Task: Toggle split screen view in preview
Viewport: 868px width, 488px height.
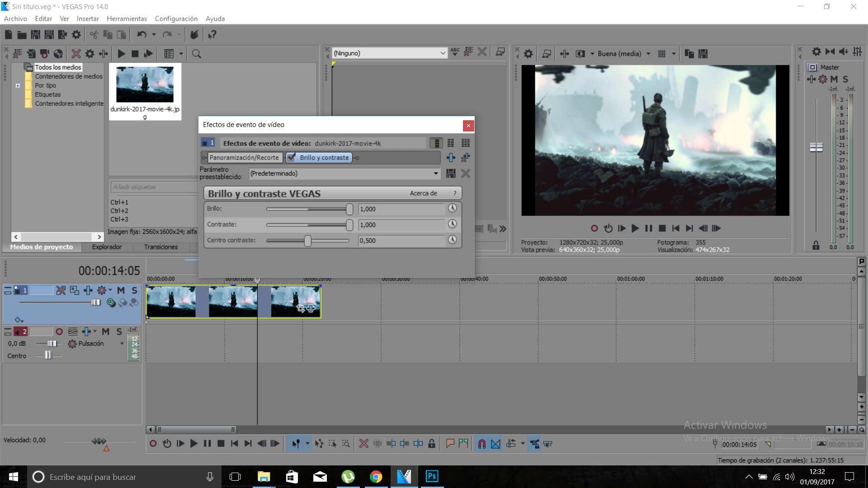Action: click(x=580, y=54)
